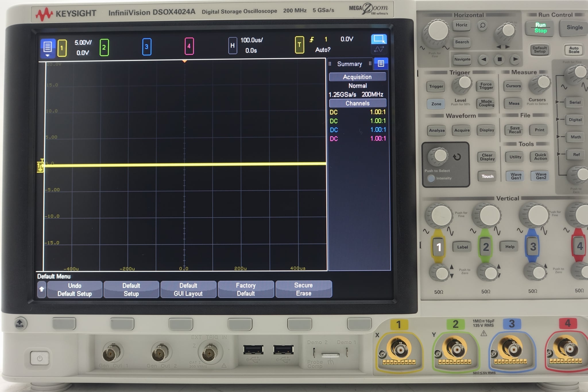588x392 pixels.
Task: Tap the zoom box selection icon
Action: click(379, 39)
